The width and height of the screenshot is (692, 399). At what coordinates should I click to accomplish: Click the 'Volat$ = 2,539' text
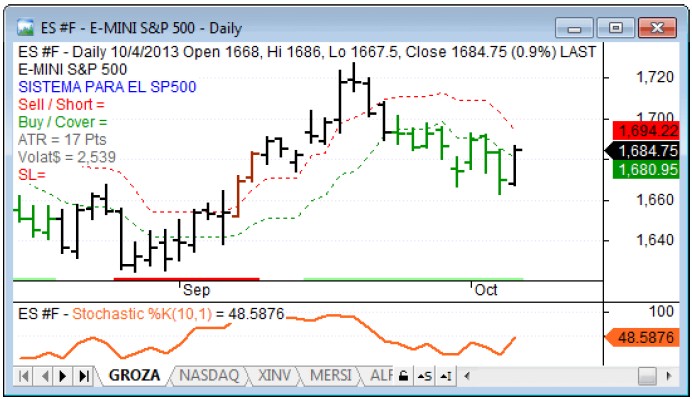point(67,157)
